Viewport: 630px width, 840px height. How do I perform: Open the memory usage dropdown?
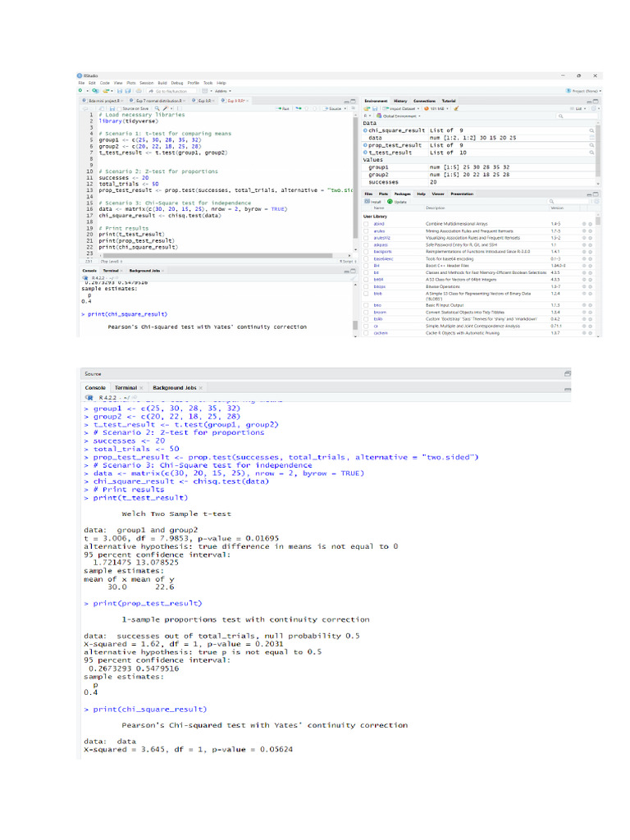pos(436,108)
